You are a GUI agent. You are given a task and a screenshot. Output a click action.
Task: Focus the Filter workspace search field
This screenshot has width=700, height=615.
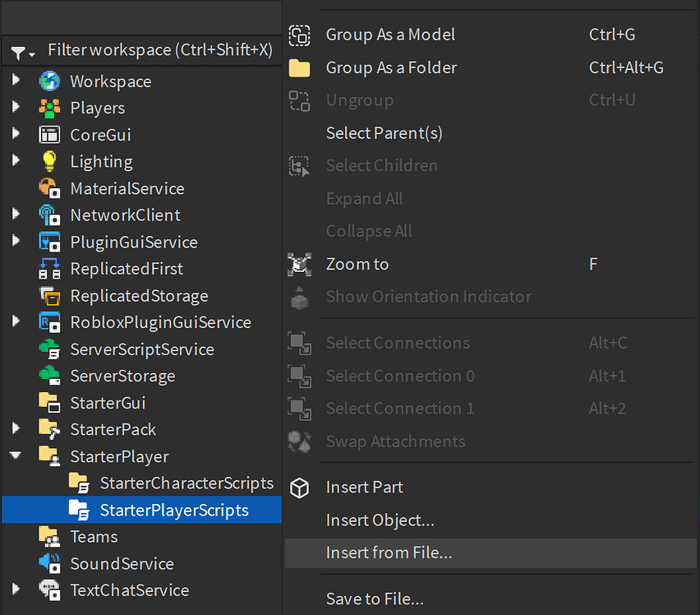tap(159, 50)
